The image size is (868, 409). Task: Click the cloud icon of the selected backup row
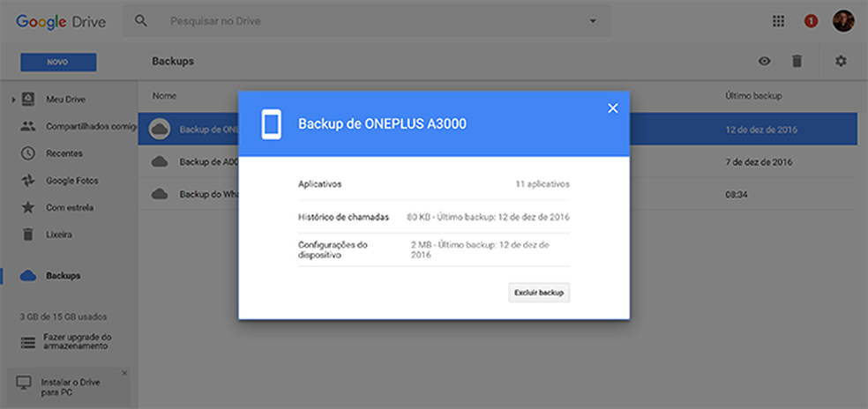pyautogui.click(x=160, y=130)
